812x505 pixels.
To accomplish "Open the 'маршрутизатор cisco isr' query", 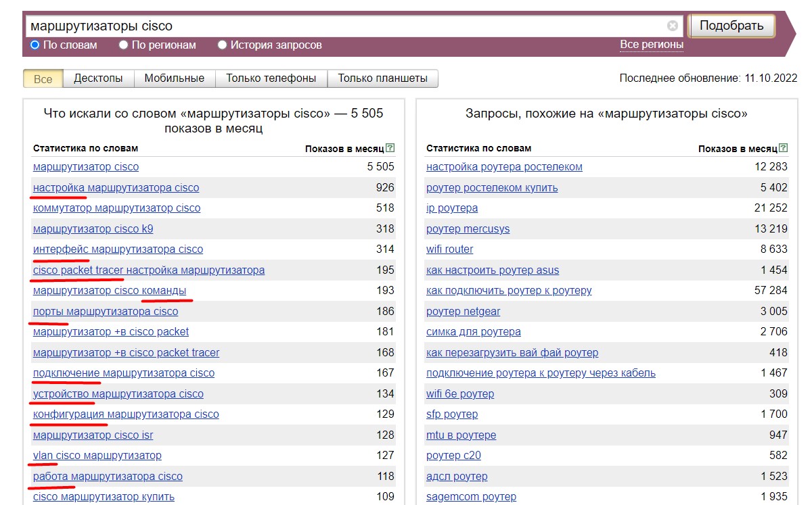I will 93,435.
